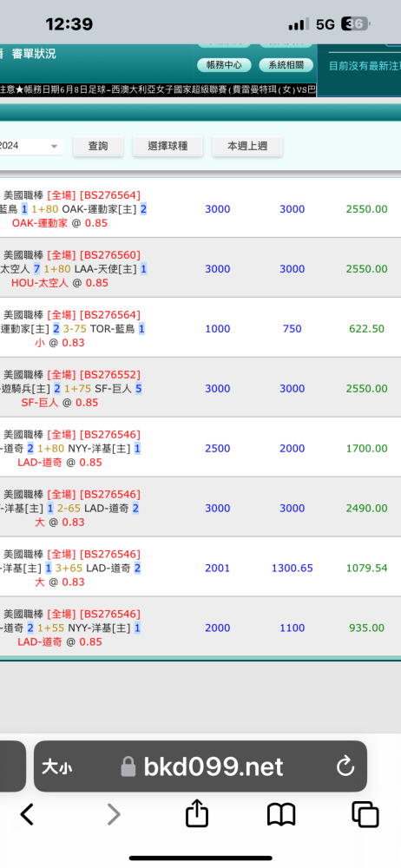
Task: Click the 查詢 query button
Action: (98, 146)
